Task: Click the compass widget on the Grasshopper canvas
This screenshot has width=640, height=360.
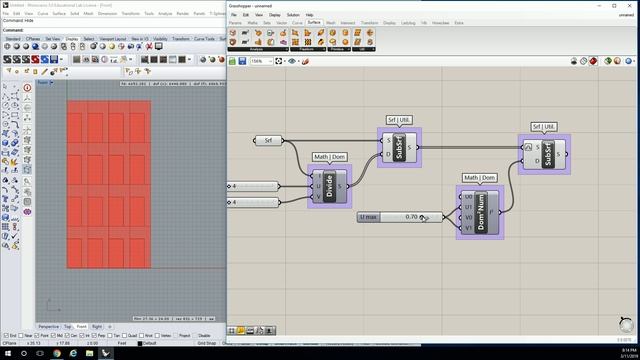Action: point(626,325)
